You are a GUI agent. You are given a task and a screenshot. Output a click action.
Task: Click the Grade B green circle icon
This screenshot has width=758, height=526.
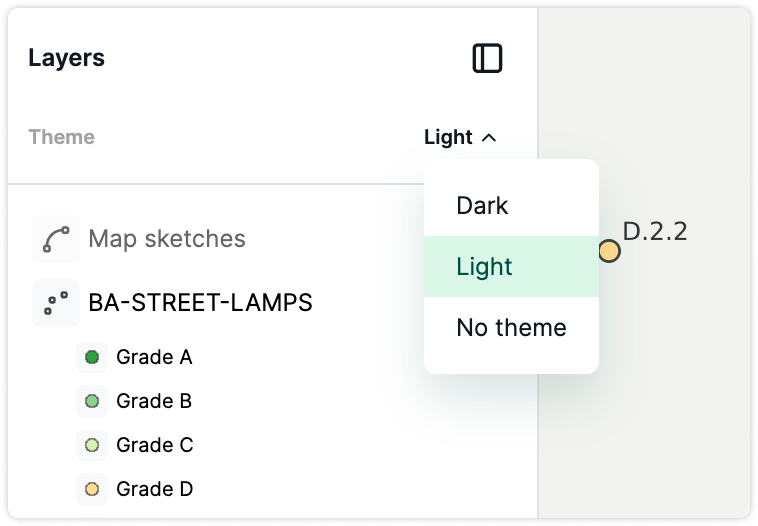click(92, 401)
